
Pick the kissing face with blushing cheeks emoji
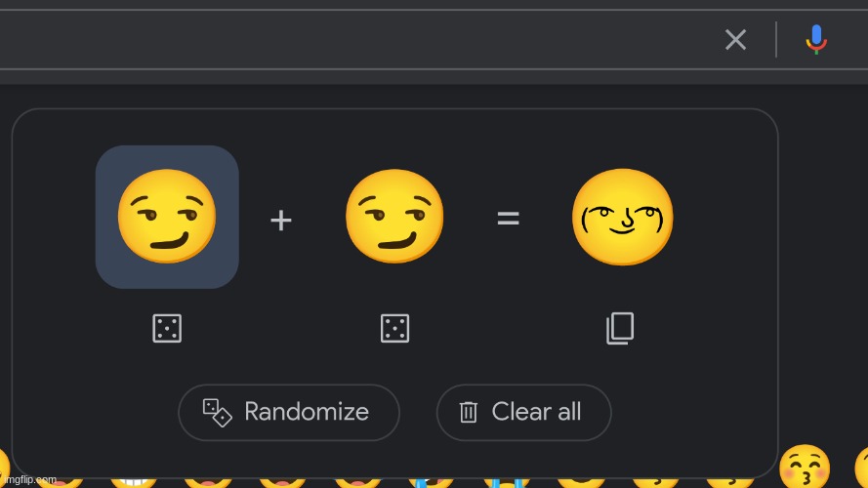pyautogui.click(x=805, y=467)
